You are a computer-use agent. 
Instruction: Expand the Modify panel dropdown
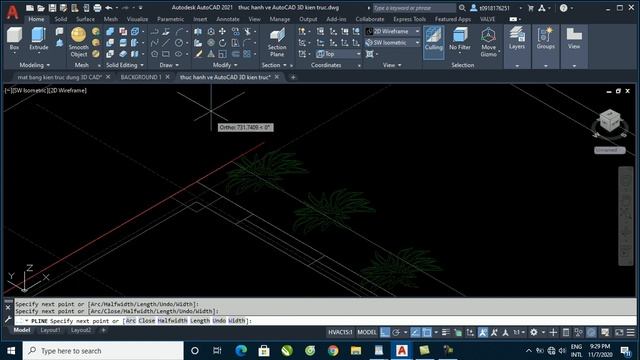pyautogui.click(x=225, y=65)
